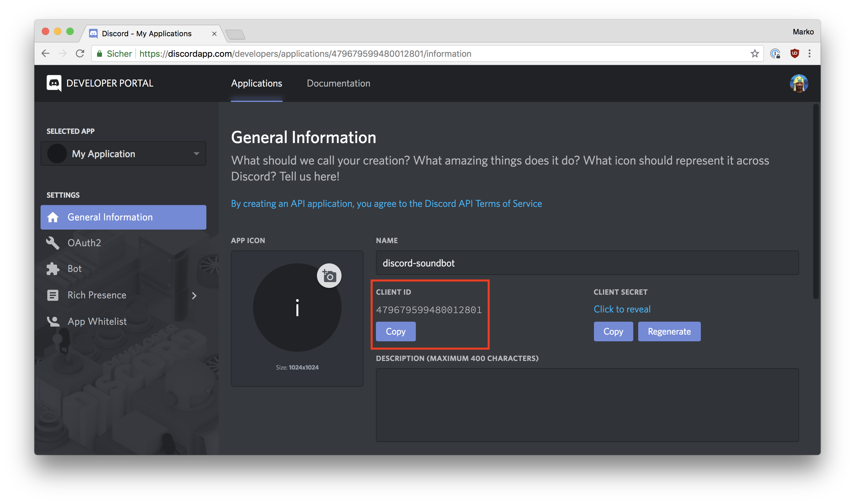Open the Bot settings page
The width and height of the screenshot is (855, 504).
[x=74, y=269]
